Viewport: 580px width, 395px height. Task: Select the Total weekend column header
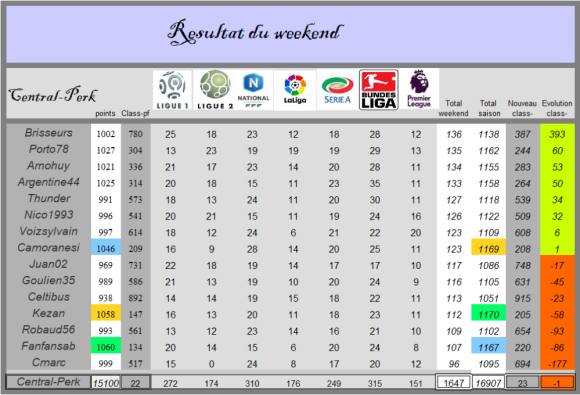tap(453, 108)
